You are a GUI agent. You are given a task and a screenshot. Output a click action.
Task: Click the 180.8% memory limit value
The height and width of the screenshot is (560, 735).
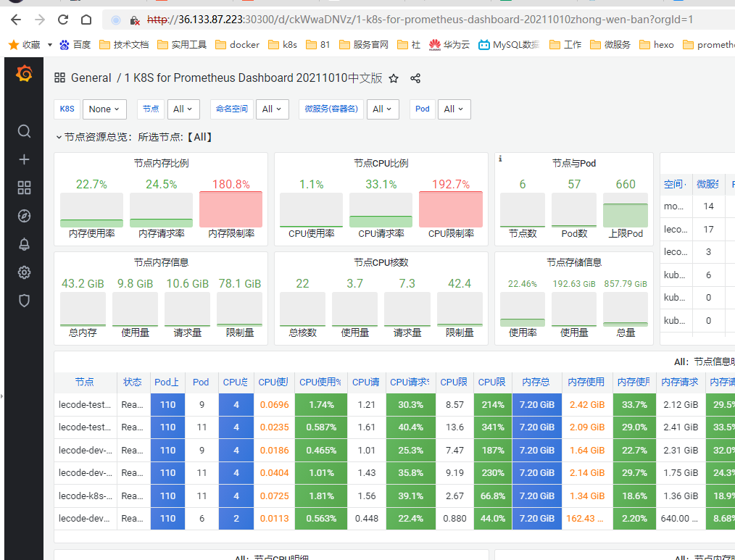pos(231,184)
